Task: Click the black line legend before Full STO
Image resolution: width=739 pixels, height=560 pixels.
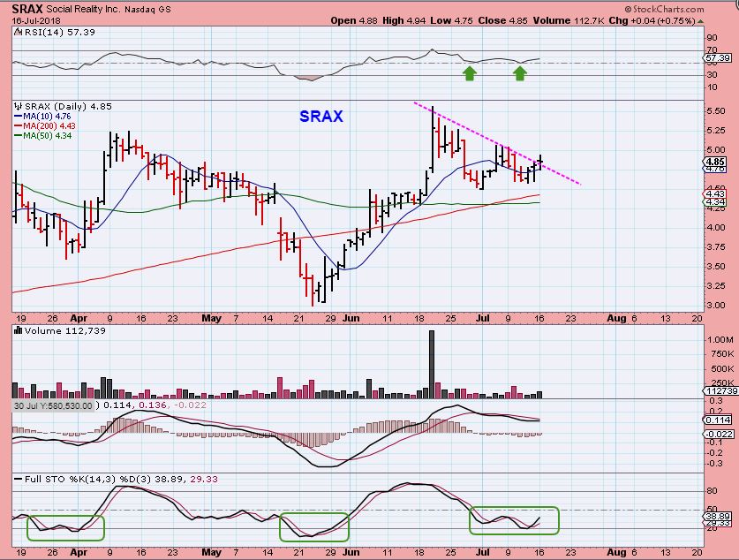Action: pos(19,480)
